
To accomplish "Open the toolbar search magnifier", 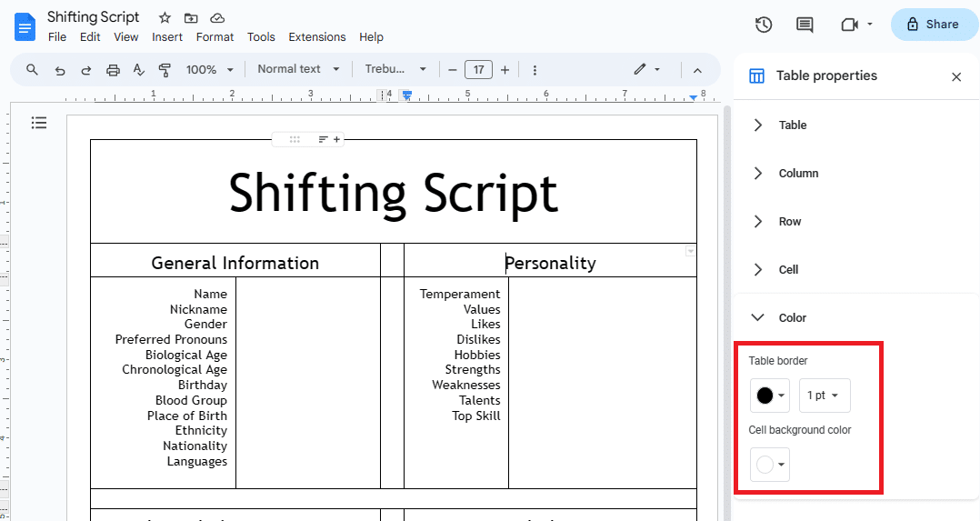I will 32,69.
